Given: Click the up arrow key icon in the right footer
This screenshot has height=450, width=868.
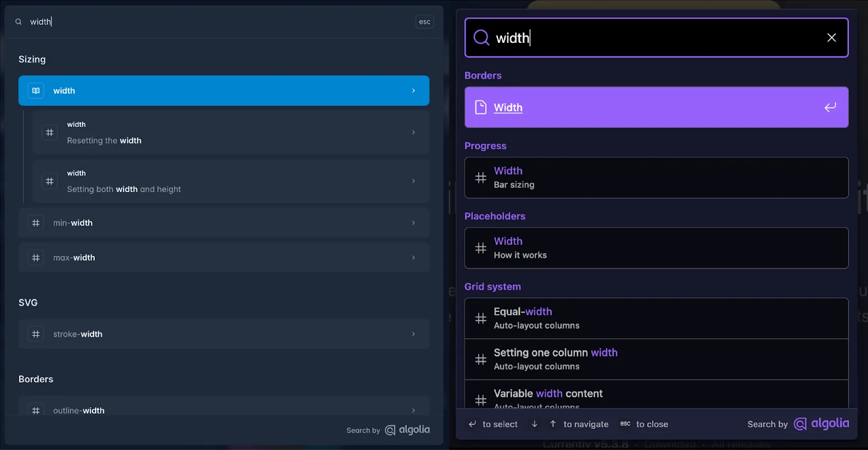Looking at the screenshot, I should coord(553,424).
